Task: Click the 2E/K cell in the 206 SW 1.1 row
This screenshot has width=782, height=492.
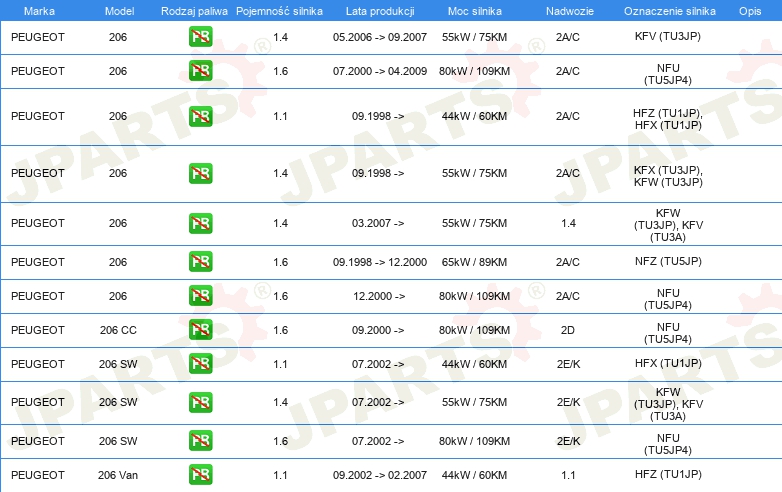Action: [x=568, y=364]
